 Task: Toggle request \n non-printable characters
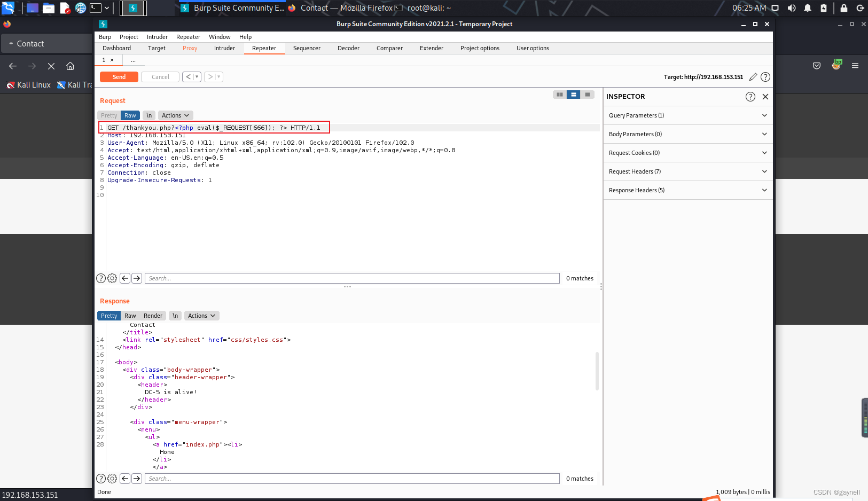149,115
